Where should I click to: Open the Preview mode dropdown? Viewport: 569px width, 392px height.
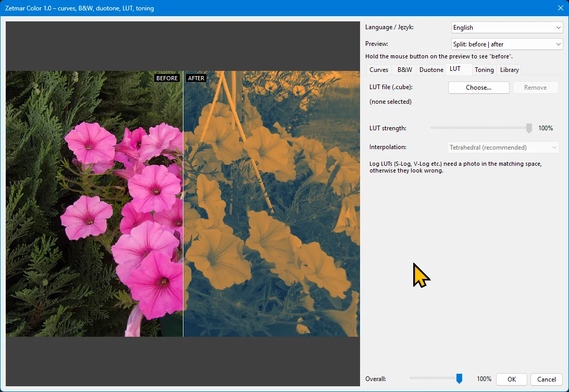pos(507,44)
